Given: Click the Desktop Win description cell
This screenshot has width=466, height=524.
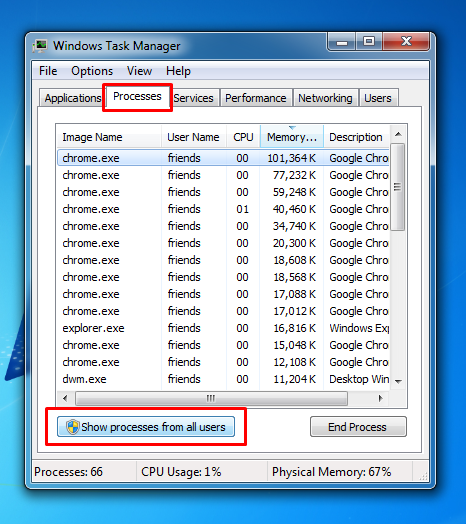Looking at the screenshot, I should [x=359, y=379].
